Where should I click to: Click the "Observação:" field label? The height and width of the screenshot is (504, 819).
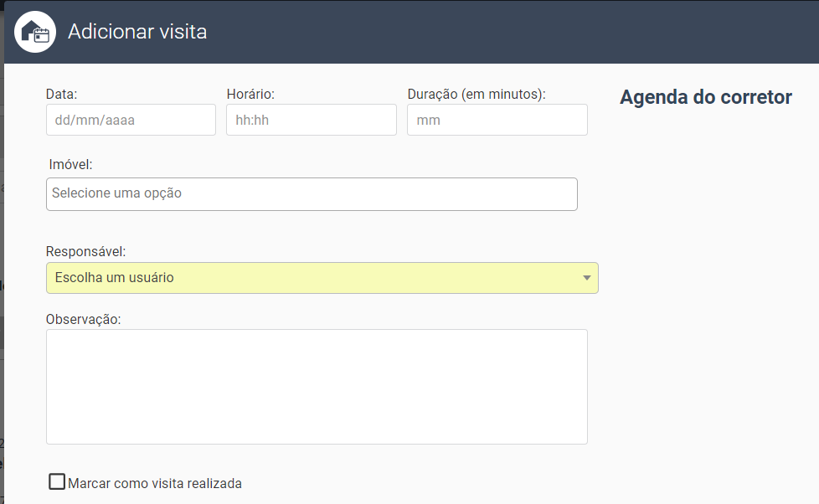[x=84, y=319]
